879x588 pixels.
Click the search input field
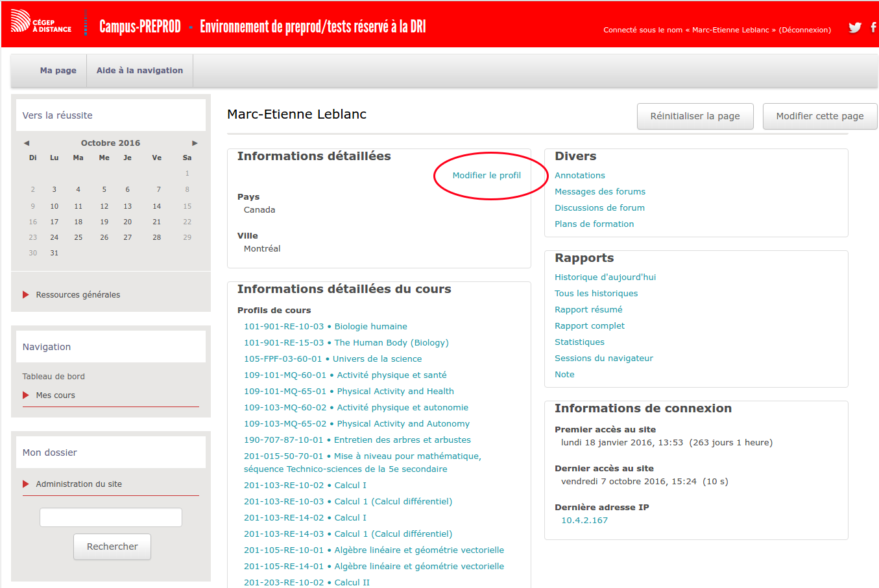[111, 517]
